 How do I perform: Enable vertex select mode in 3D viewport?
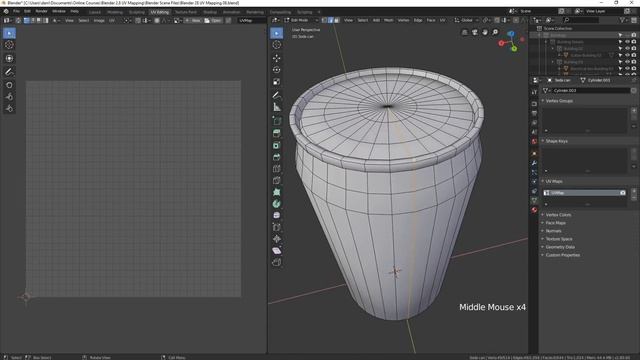[324, 20]
